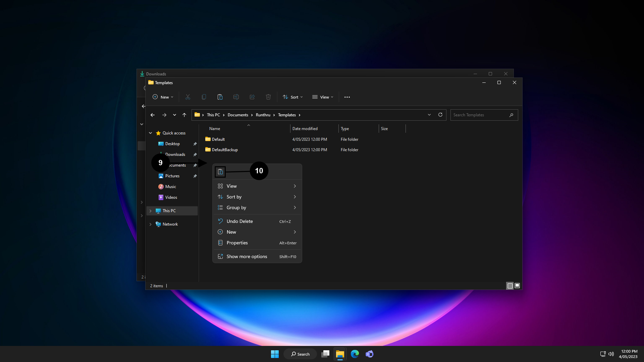Click the Paste icon in the toolbar

click(220, 97)
